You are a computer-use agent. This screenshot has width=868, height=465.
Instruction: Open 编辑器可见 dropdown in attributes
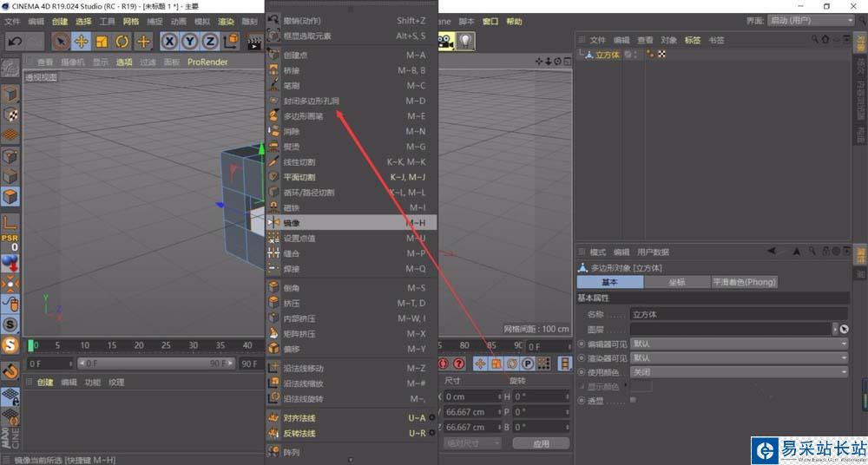[739, 344]
